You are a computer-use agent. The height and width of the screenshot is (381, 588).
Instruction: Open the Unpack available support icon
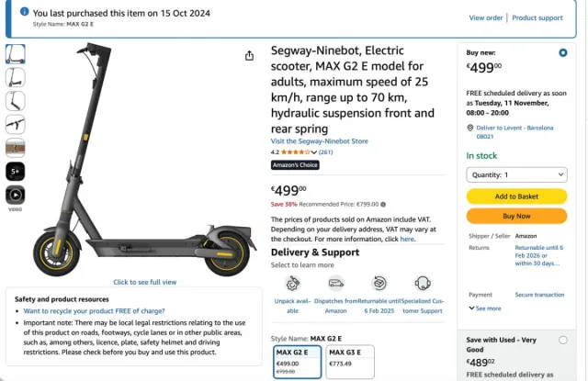click(x=292, y=284)
